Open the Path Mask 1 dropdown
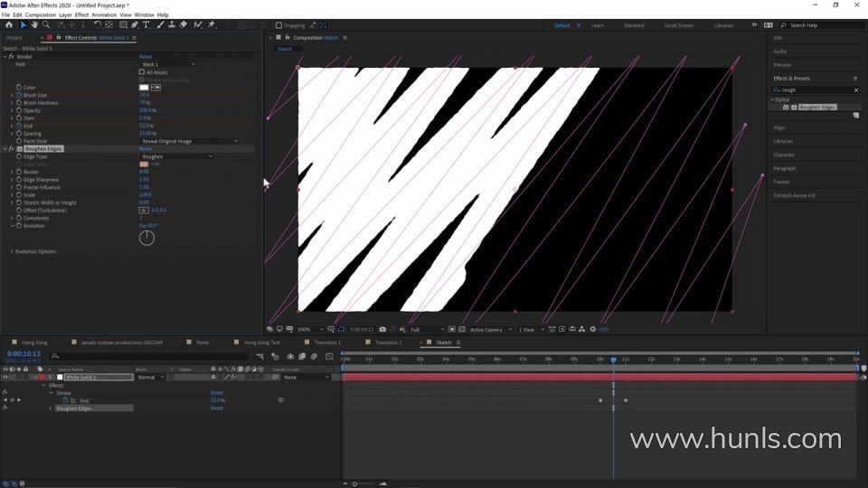This screenshot has height=488, width=868. pyautogui.click(x=168, y=64)
